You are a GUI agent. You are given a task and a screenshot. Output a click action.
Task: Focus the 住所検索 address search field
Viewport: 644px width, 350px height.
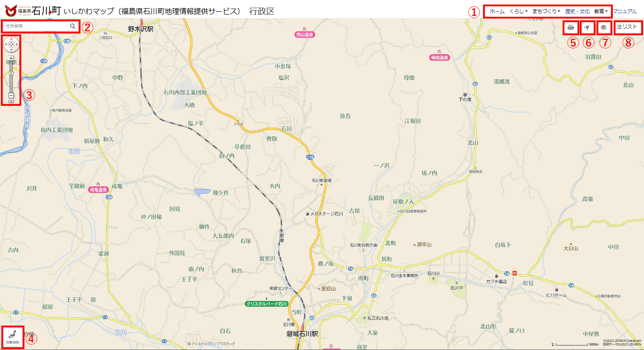pyautogui.click(x=37, y=26)
